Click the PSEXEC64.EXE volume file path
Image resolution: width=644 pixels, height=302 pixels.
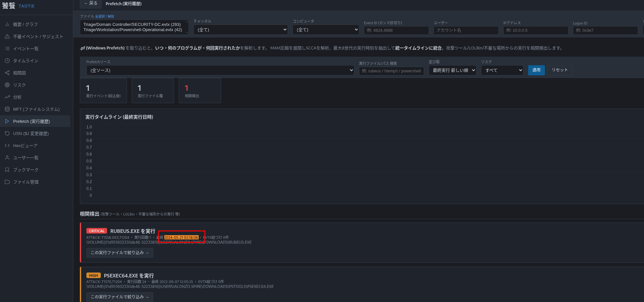coord(180,287)
